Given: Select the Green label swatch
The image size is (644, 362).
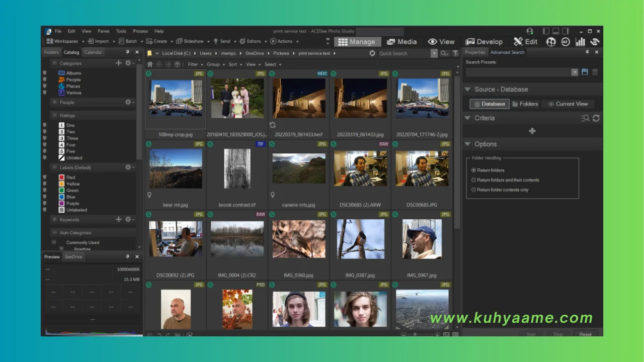Looking at the screenshot, I should click(61, 191).
